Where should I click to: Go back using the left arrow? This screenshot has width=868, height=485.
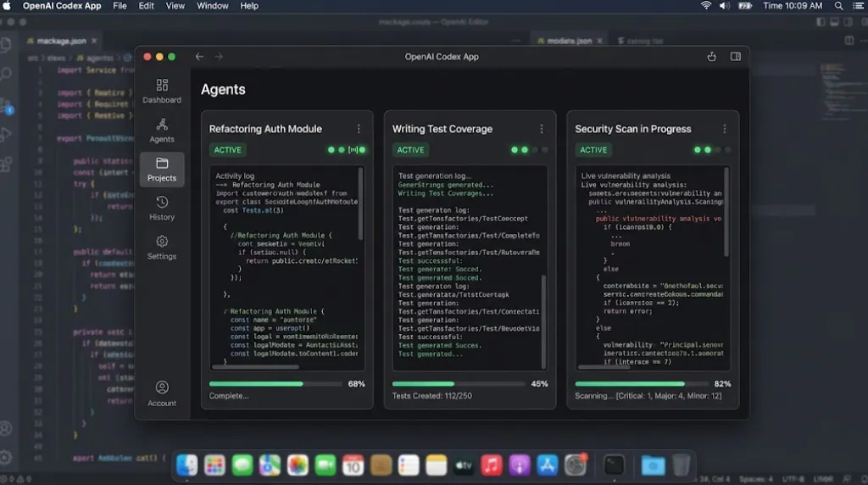199,57
